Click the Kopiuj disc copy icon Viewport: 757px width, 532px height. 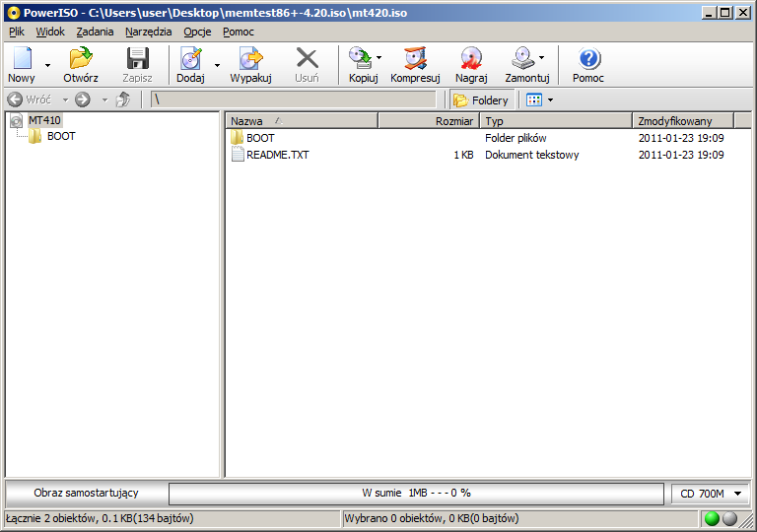360,58
